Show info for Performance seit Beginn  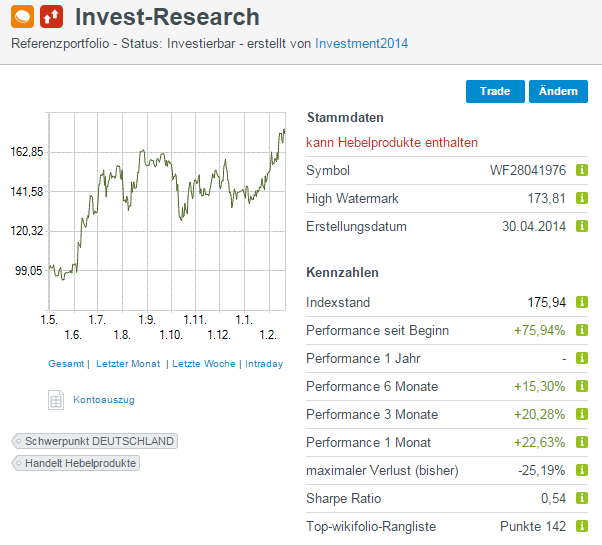tap(582, 331)
